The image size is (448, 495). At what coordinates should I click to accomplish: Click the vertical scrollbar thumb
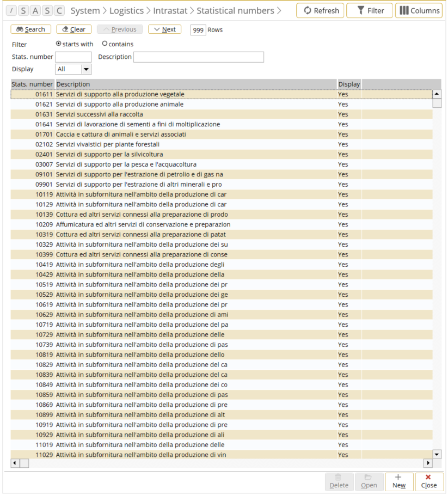pos(437,103)
